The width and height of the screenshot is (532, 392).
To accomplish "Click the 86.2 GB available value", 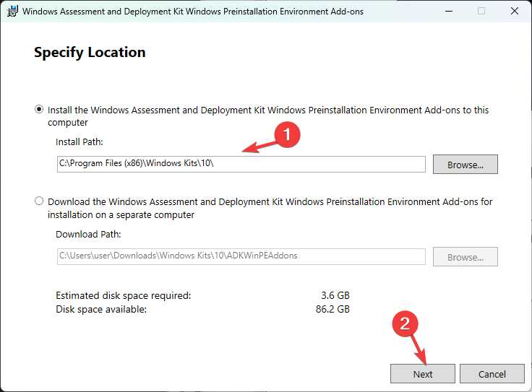I will [332, 309].
